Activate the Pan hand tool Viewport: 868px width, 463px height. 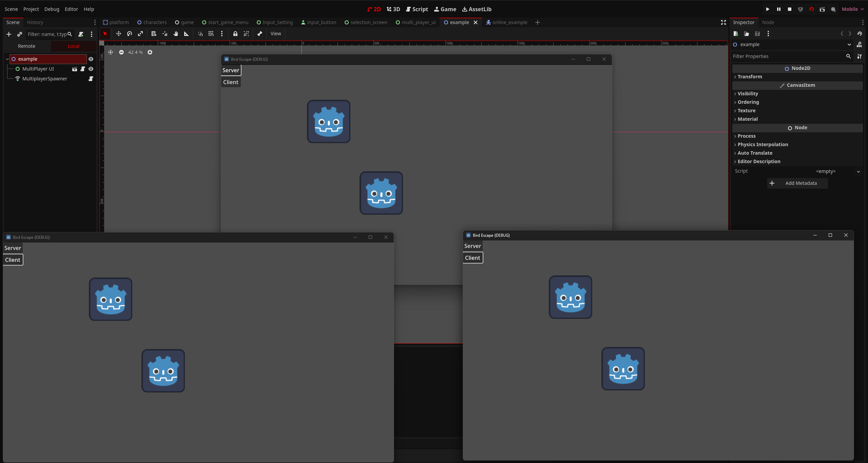pyautogui.click(x=176, y=34)
